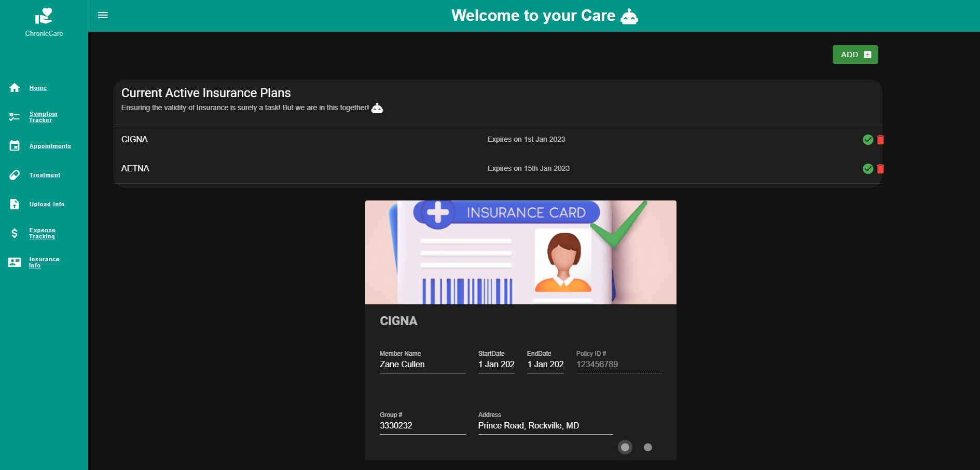
Task: Edit the EndDate field
Action: tap(545, 365)
